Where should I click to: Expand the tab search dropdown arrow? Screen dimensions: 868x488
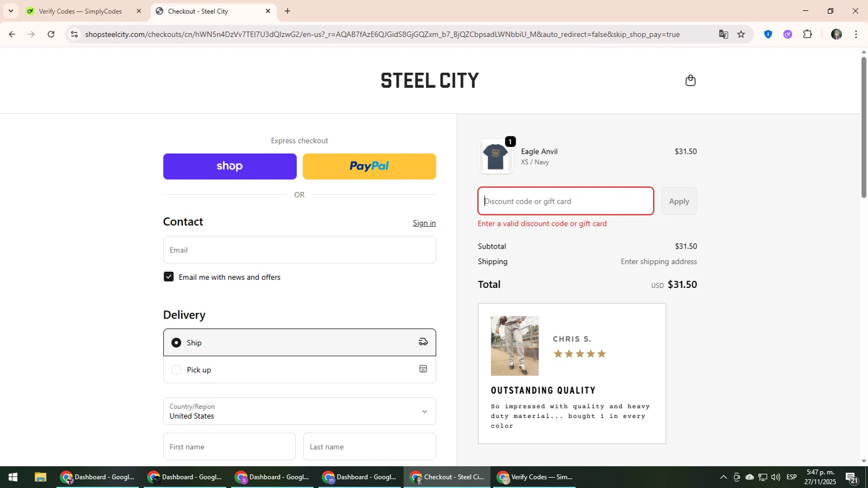(10, 11)
